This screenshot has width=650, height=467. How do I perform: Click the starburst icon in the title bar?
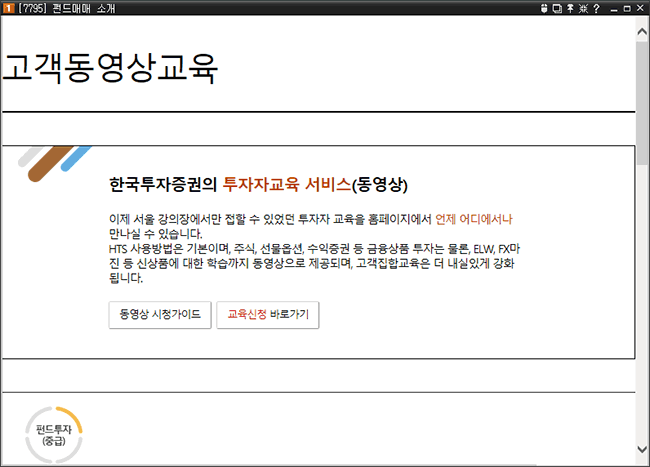pos(583,8)
